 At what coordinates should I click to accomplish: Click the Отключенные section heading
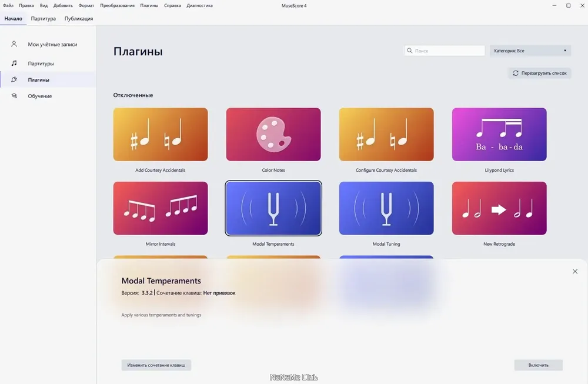[133, 95]
